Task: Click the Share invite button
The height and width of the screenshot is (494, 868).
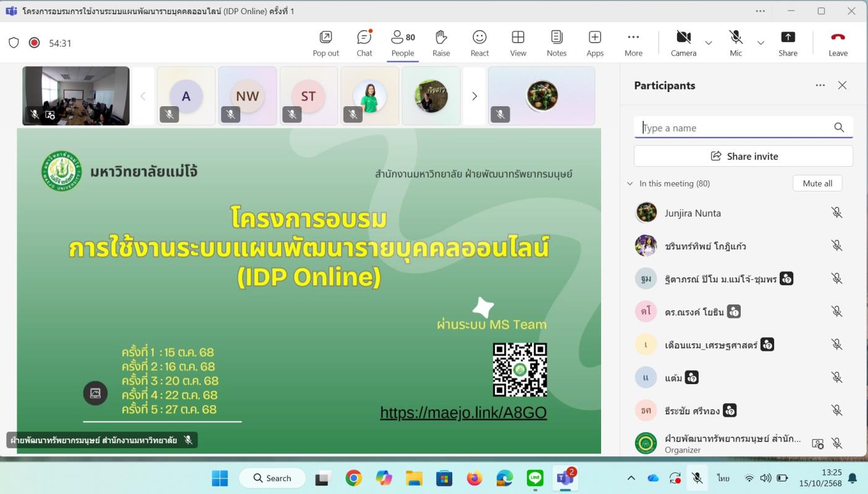Action: 743,156
